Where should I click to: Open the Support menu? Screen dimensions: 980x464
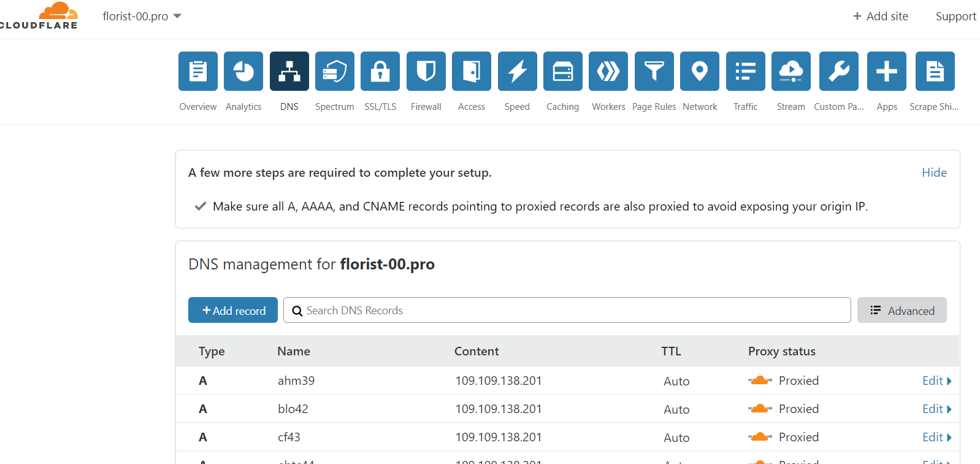click(x=956, y=16)
